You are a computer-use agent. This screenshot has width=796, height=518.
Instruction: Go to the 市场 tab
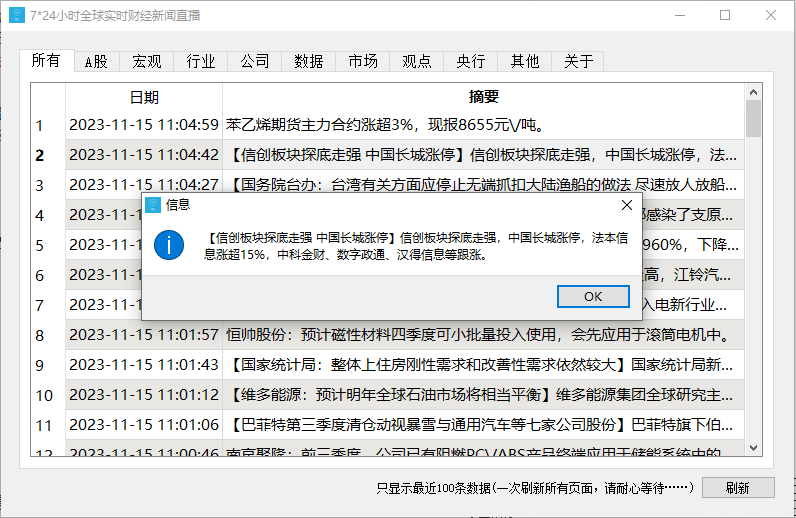(362, 61)
